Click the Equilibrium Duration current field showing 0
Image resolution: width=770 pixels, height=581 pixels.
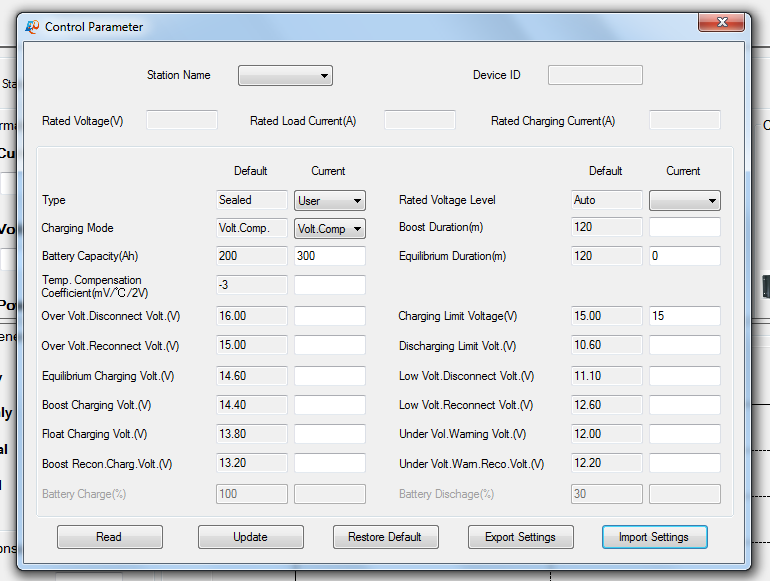[x=684, y=256]
